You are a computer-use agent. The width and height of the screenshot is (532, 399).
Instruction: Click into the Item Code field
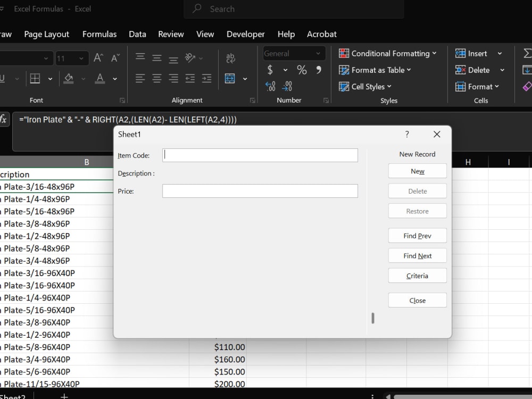tap(260, 155)
